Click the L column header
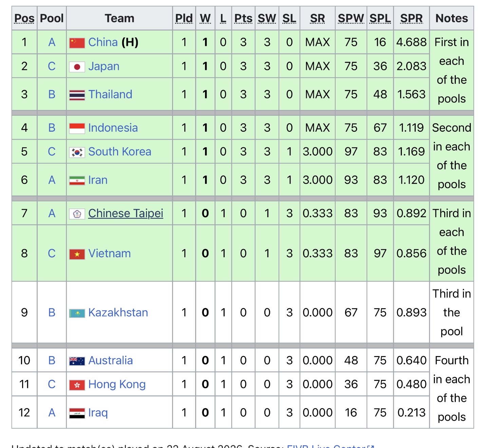Screen dimensions: 486x448 click(223, 18)
